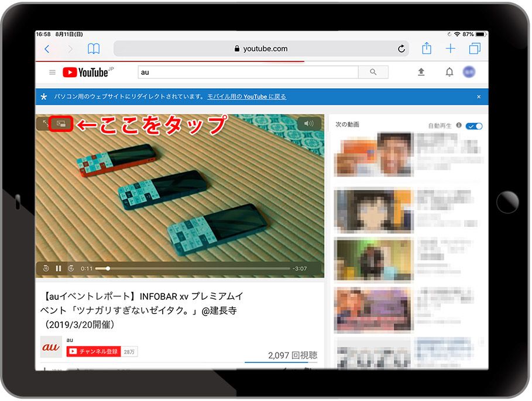The width and height of the screenshot is (532, 401).
Task: Click the 2,097 回視聴 view count
Action: (293, 355)
